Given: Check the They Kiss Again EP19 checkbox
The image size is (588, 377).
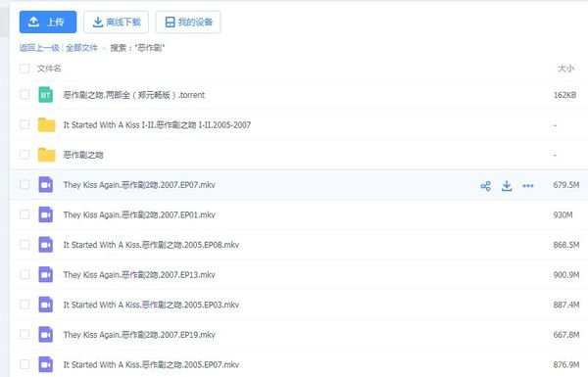Looking at the screenshot, I should point(24,334).
